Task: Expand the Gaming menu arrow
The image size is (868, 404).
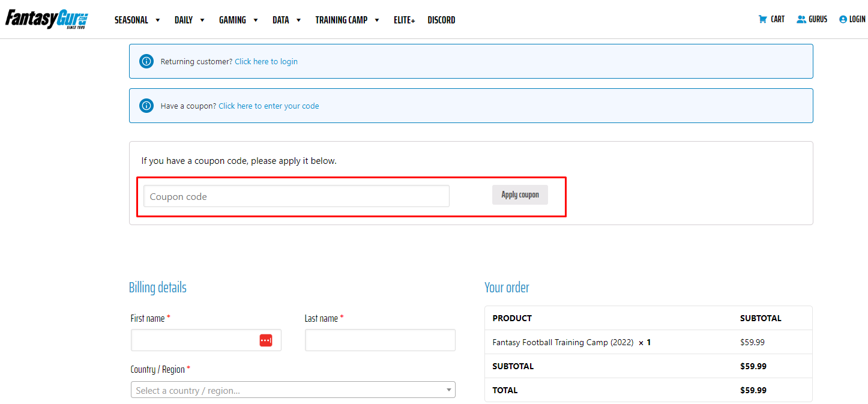Action: [x=256, y=20]
